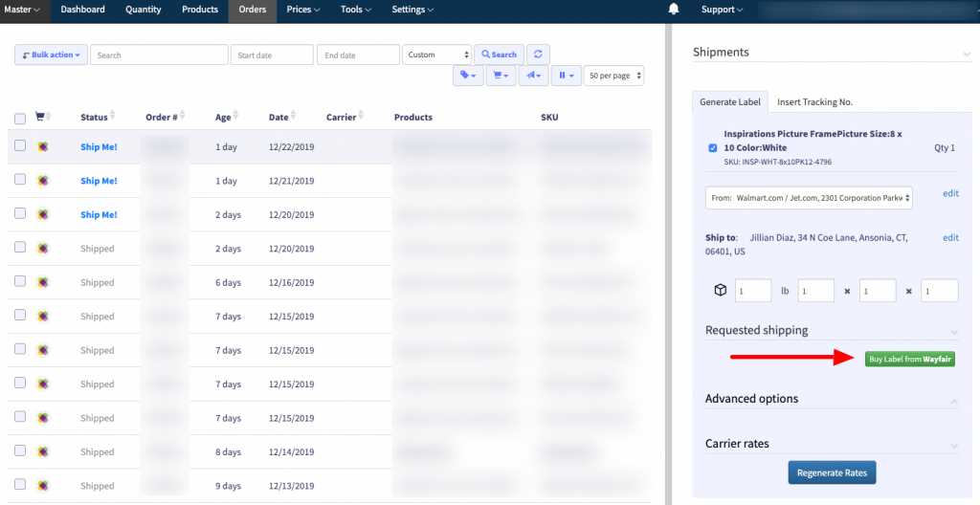Open the notifications bell
The width and height of the screenshot is (980, 505).
(x=674, y=9)
